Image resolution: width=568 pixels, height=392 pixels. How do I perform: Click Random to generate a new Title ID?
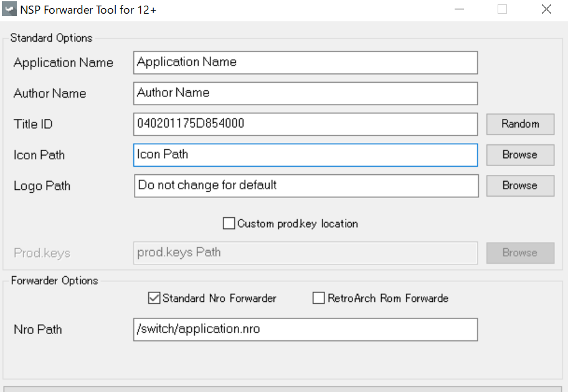(520, 124)
